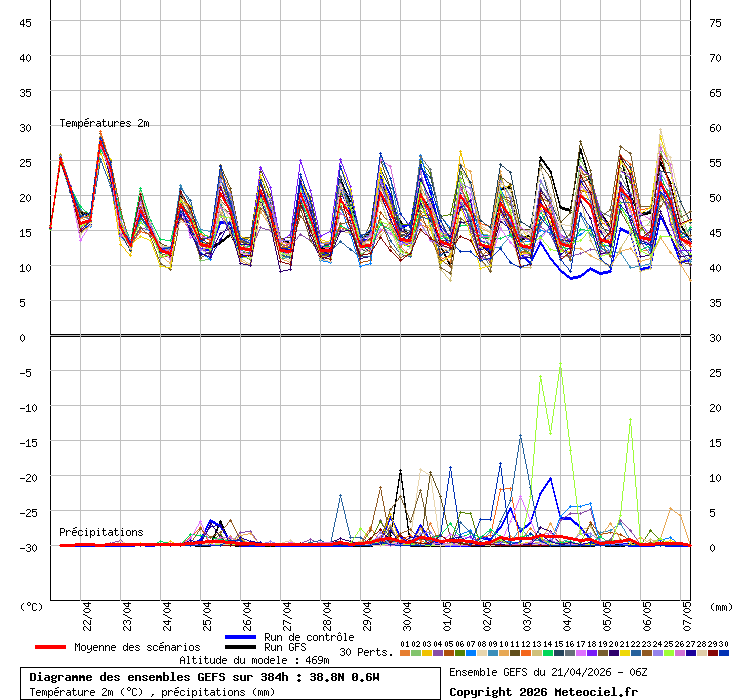Click the (mm) unit label
Viewport: 740px width, 700px height.
721,606
